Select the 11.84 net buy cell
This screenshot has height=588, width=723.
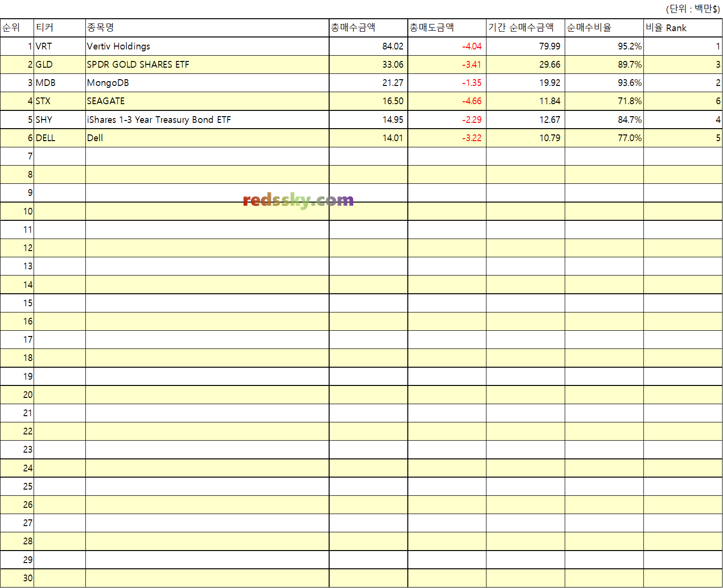(526, 101)
